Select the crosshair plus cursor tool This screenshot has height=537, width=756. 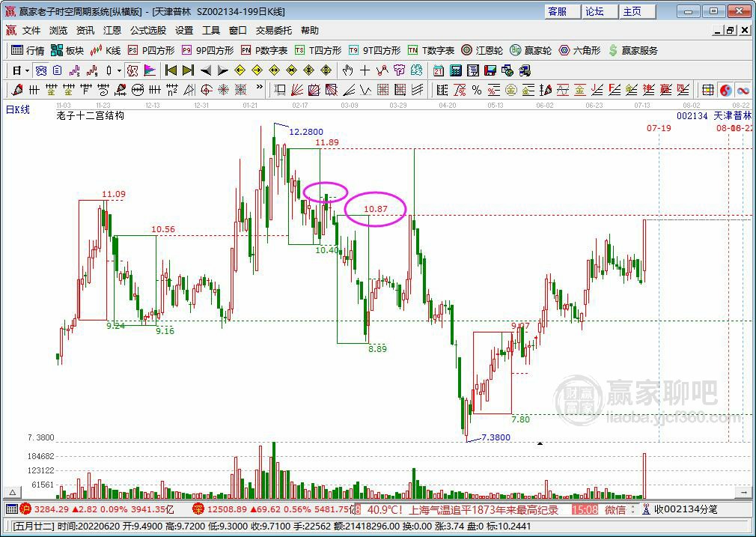[x=365, y=71]
